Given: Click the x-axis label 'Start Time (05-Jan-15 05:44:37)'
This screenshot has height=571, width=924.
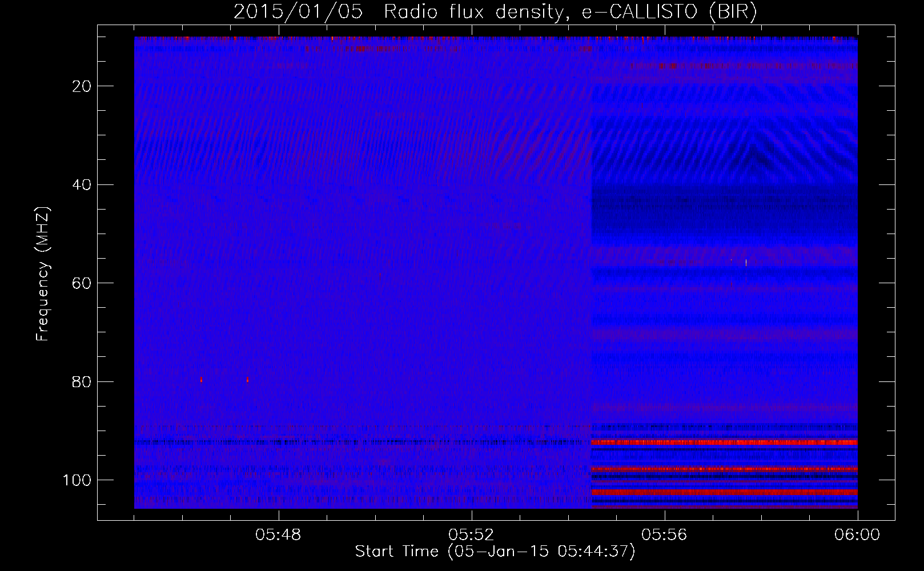Looking at the screenshot, I should coord(495,552).
